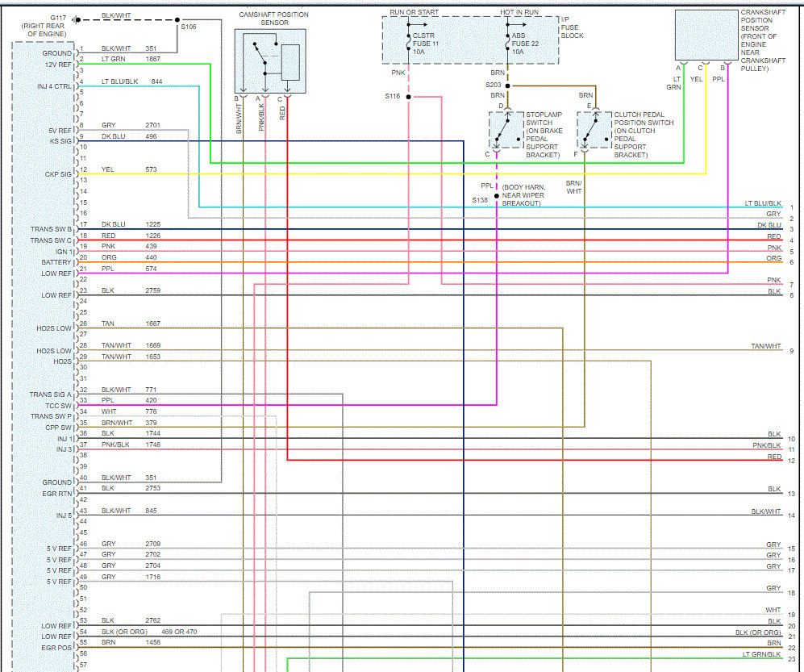This screenshot has width=804, height=672.
Task: Click wire number 771 on BLK/WHT
Action: coord(151,390)
